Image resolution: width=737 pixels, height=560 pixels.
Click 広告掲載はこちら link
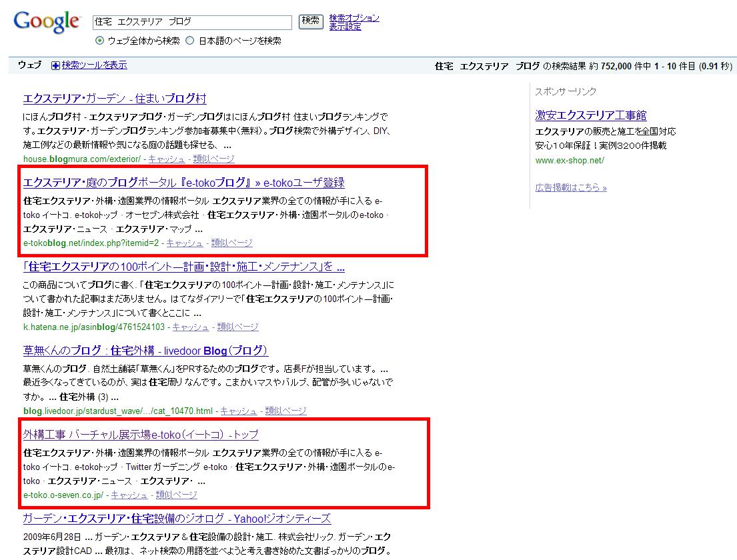(571, 188)
